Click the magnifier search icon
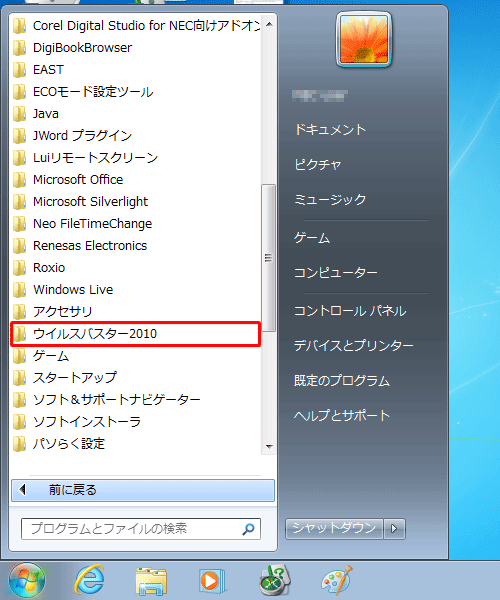Image resolution: width=500 pixels, height=600 pixels. point(249,529)
